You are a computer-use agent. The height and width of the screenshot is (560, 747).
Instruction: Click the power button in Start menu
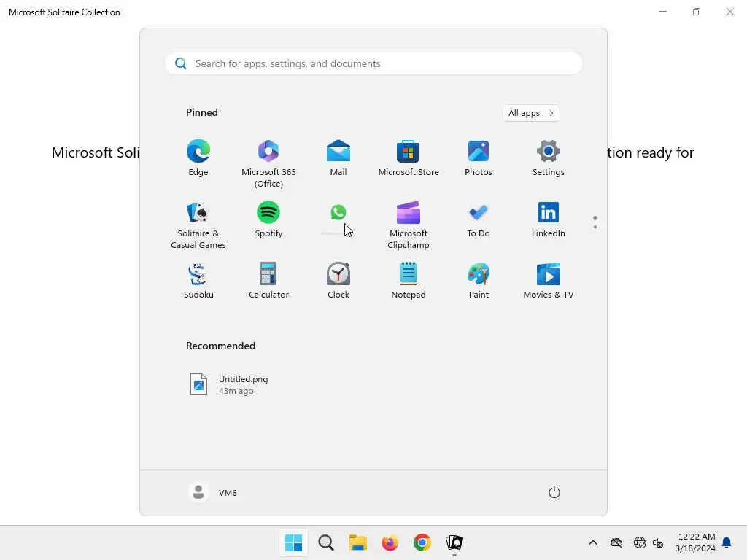tap(554, 492)
